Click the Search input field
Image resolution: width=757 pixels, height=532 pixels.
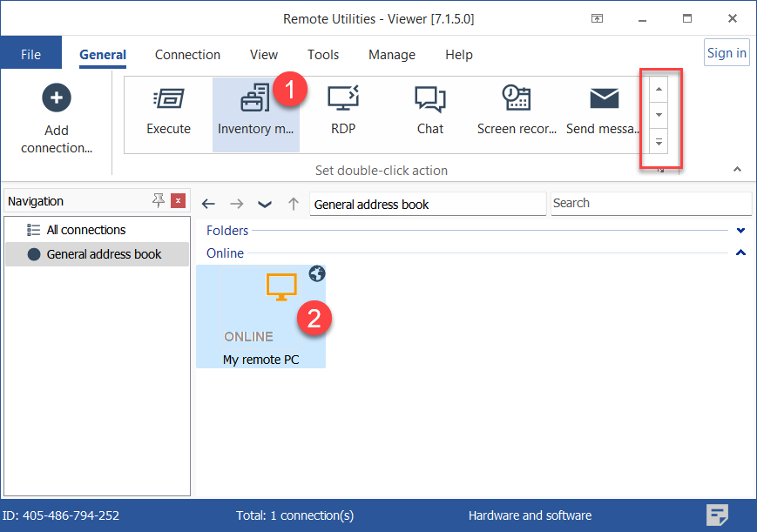point(650,203)
